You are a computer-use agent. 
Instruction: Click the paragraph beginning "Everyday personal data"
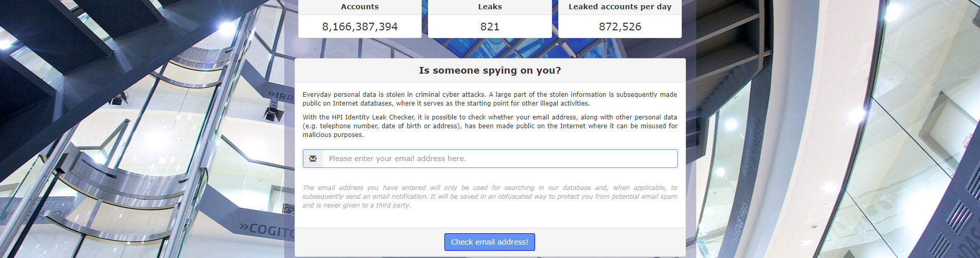(x=490, y=99)
